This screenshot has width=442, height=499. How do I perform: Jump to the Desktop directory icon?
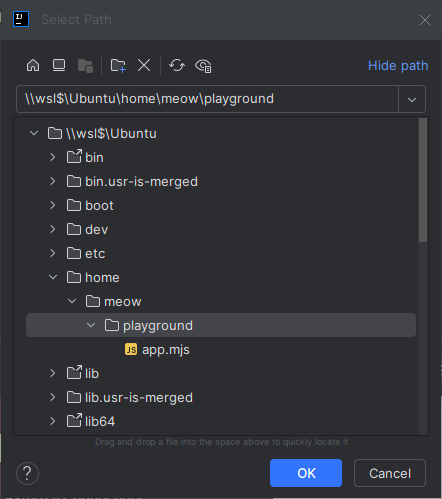pos(59,65)
